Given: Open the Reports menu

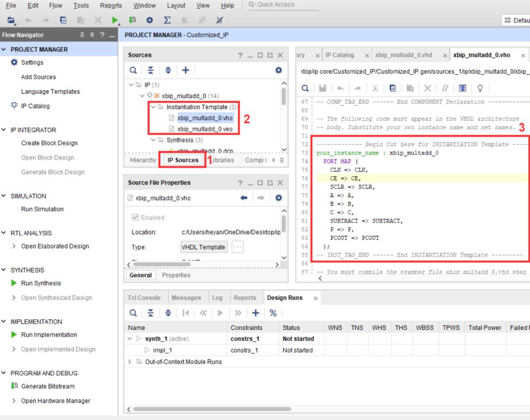Looking at the screenshot, I should tap(111, 5).
